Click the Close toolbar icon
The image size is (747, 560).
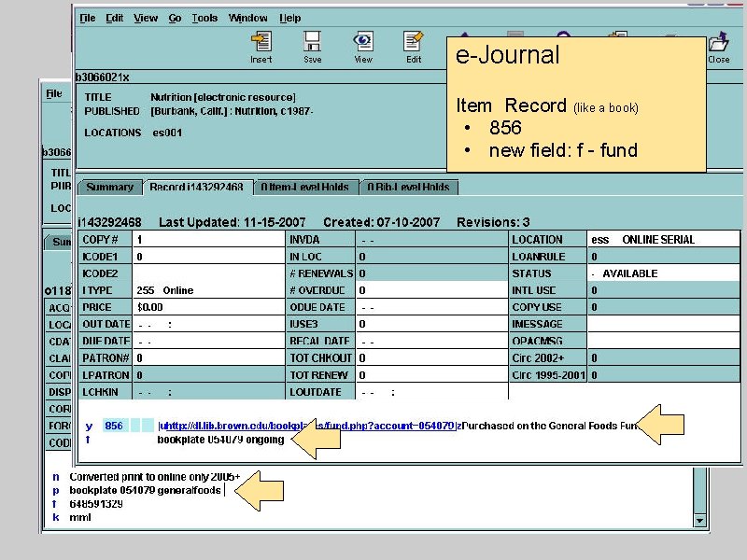pos(718,48)
